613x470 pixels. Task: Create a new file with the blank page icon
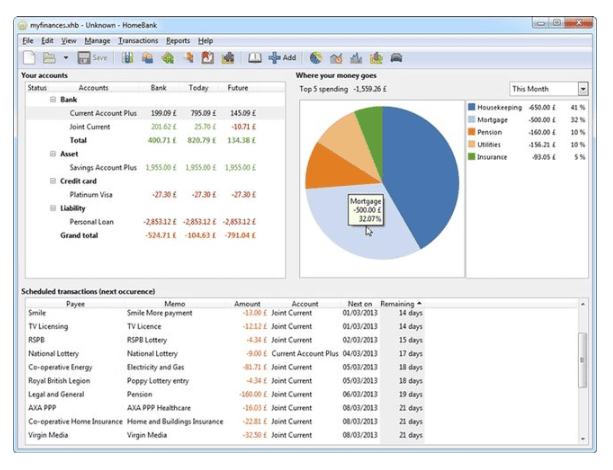coord(29,58)
